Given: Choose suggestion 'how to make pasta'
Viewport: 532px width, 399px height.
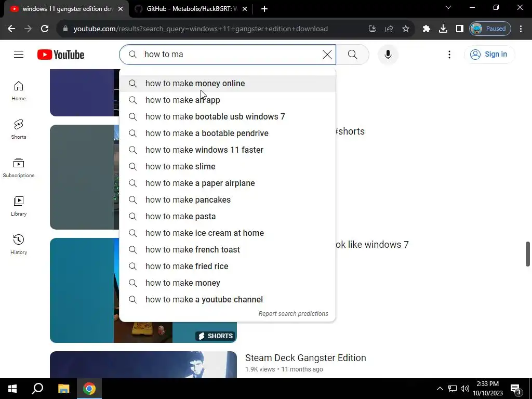Looking at the screenshot, I should 228,217.
